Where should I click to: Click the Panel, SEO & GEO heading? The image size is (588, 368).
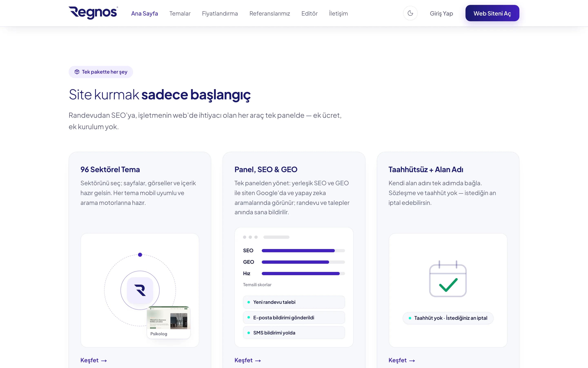coord(266,169)
